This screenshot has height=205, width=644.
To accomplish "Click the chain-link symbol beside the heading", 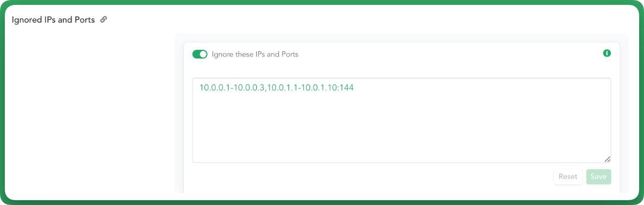I will coord(103,20).
